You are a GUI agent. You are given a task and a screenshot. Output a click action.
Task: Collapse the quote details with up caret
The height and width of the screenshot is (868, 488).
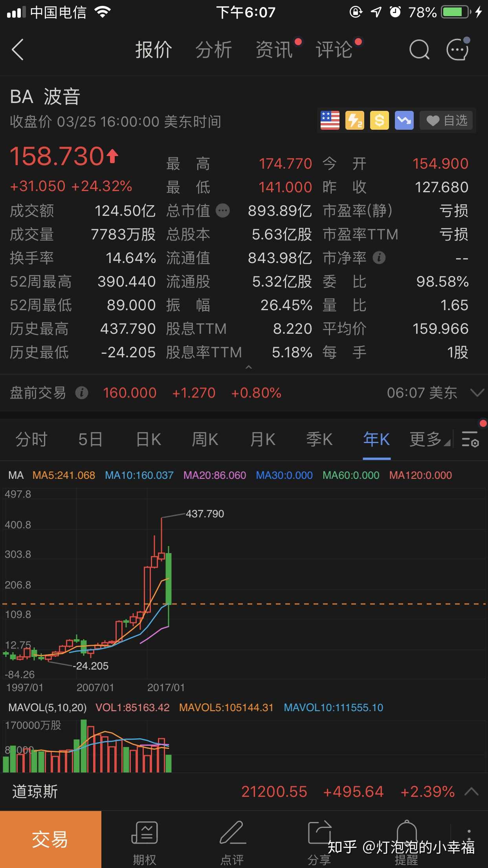tap(248, 367)
